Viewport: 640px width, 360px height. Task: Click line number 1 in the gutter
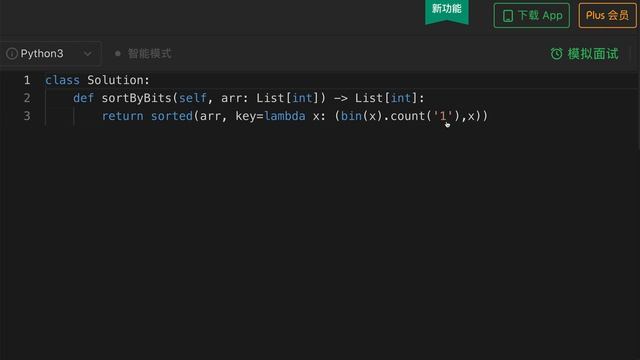27,80
